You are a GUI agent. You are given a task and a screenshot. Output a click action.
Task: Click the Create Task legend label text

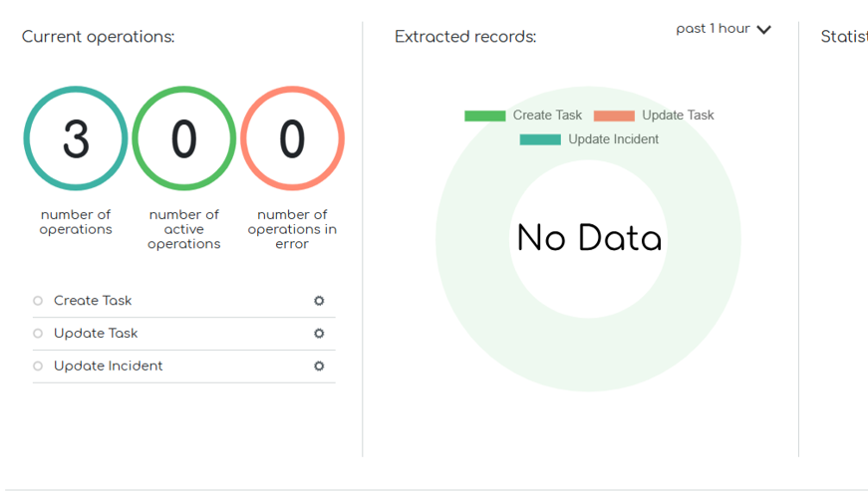547,116
